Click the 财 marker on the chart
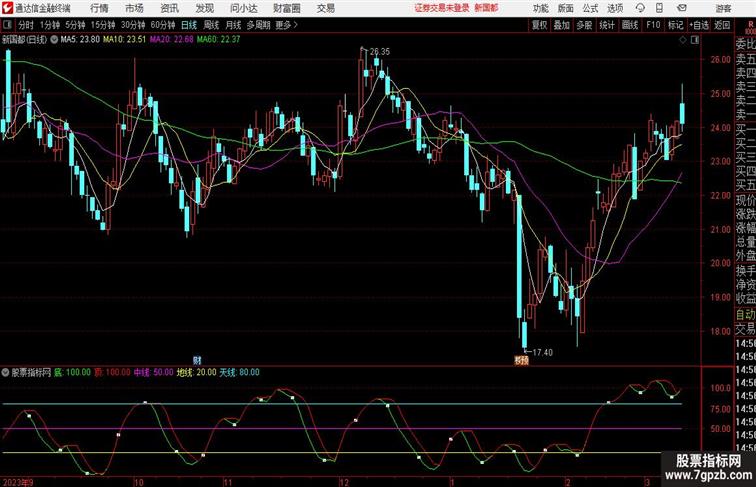 tap(197, 360)
